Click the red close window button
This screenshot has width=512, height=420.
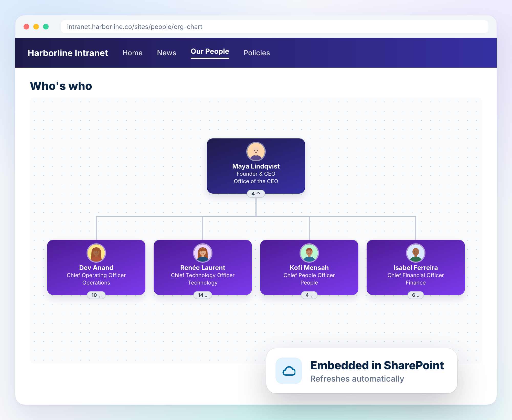click(26, 27)
